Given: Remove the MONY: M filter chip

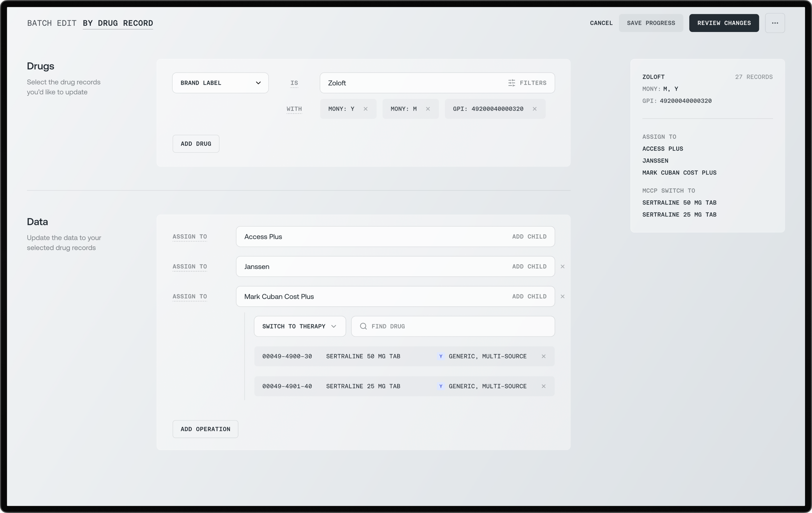Looking at the screenshot, I should [x=427, y=109].
